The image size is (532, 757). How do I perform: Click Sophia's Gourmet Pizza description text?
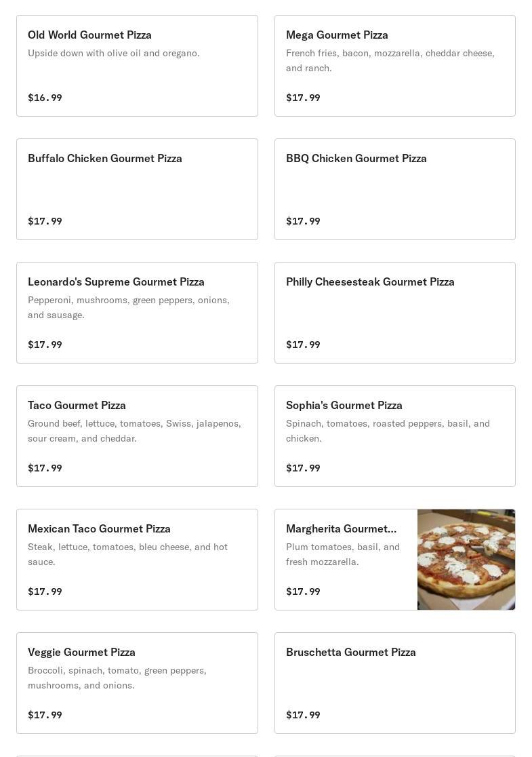pos(388,431)
